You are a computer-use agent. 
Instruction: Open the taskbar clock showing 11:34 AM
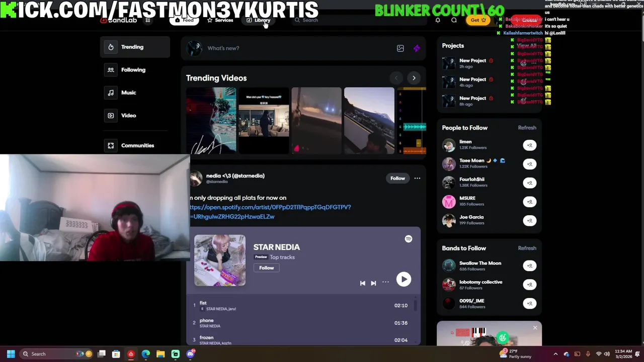tap(623, 354)
